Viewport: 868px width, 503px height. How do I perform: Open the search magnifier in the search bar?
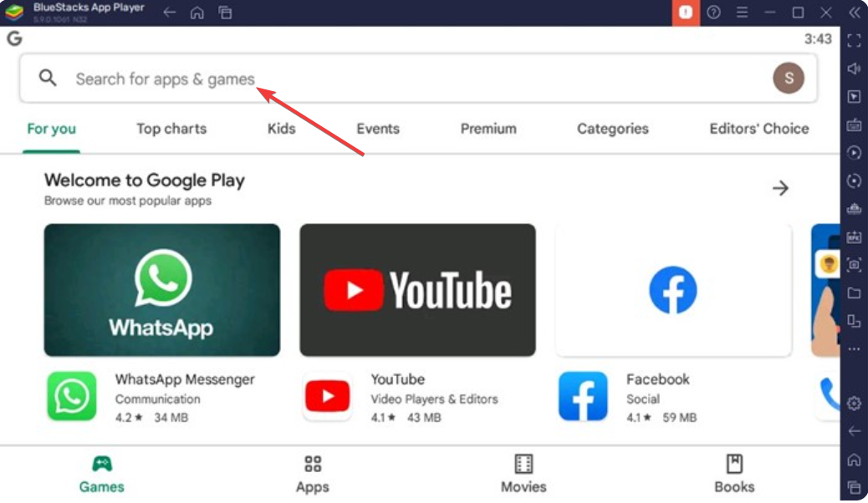[46, 77]
